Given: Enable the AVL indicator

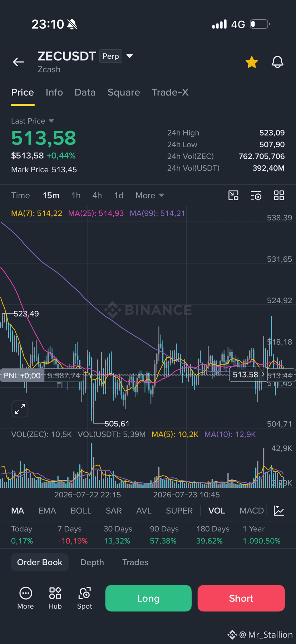Looking at the screenshot, I should point(144,511).
